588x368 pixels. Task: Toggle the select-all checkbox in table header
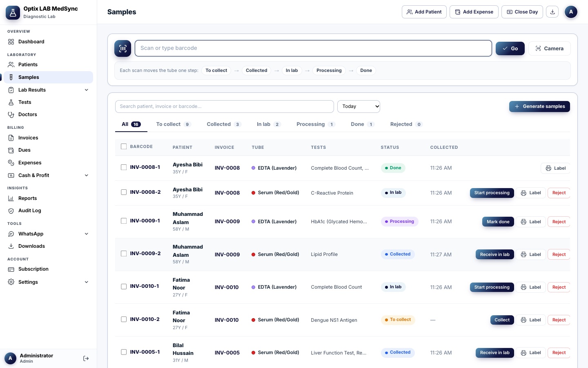pyautogui.click(x=124, y=146)
